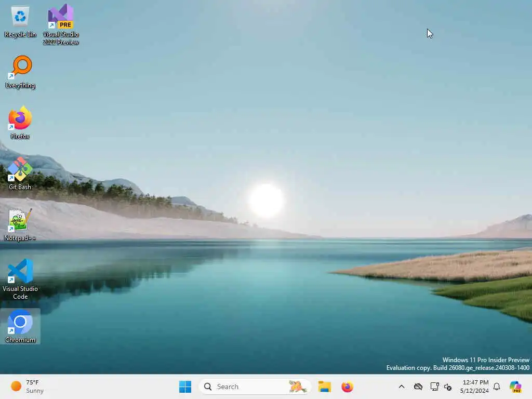Open File Explorer from the taskbar
This screenshot has width=532, height=399.
pyautogui.click(x=324, y=387)
